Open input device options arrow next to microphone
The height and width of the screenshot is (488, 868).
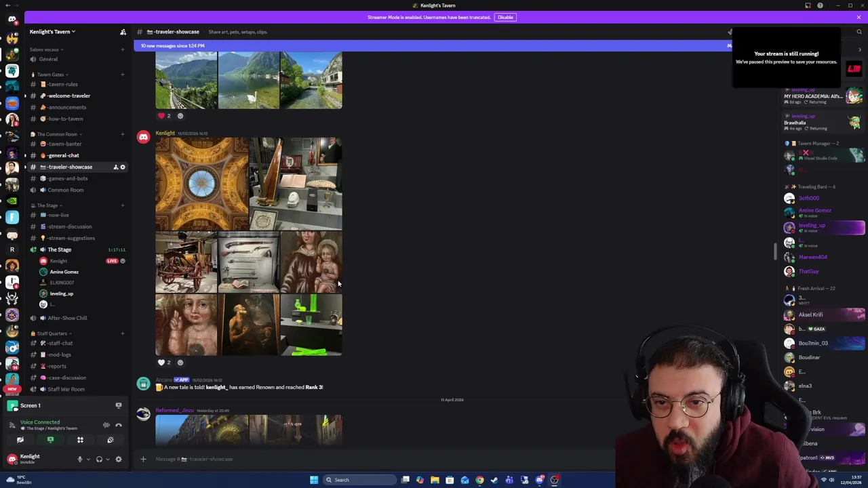click(x=87, y=460)
